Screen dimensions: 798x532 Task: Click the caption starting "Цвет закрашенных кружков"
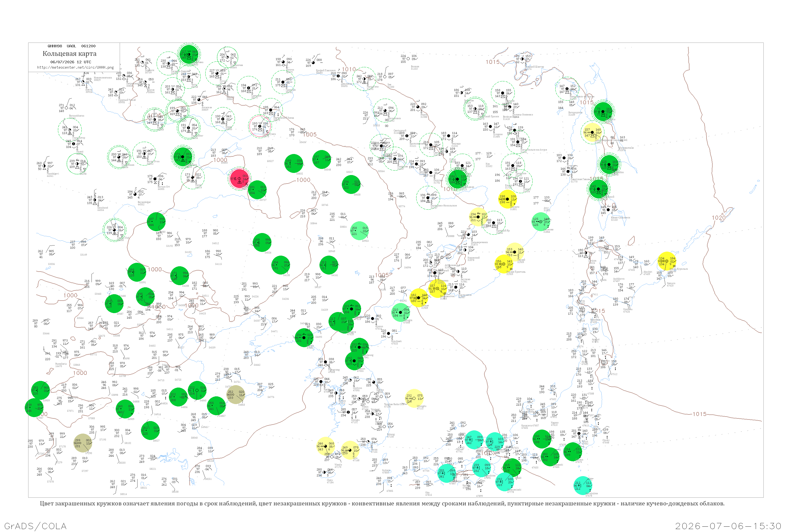(382, 504)
